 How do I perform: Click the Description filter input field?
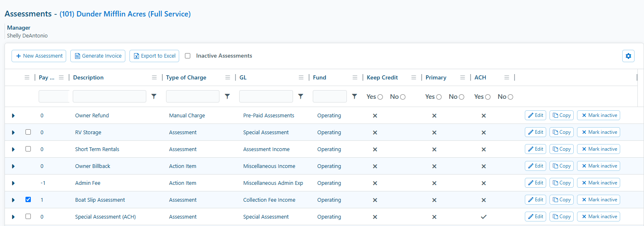point(109,96)
